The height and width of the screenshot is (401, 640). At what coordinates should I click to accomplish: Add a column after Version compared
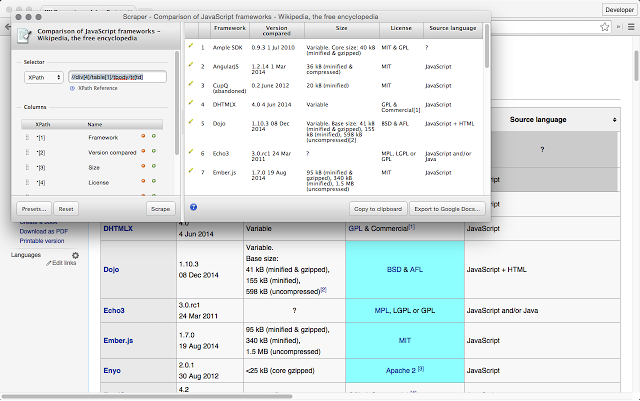tap(154, 151)
